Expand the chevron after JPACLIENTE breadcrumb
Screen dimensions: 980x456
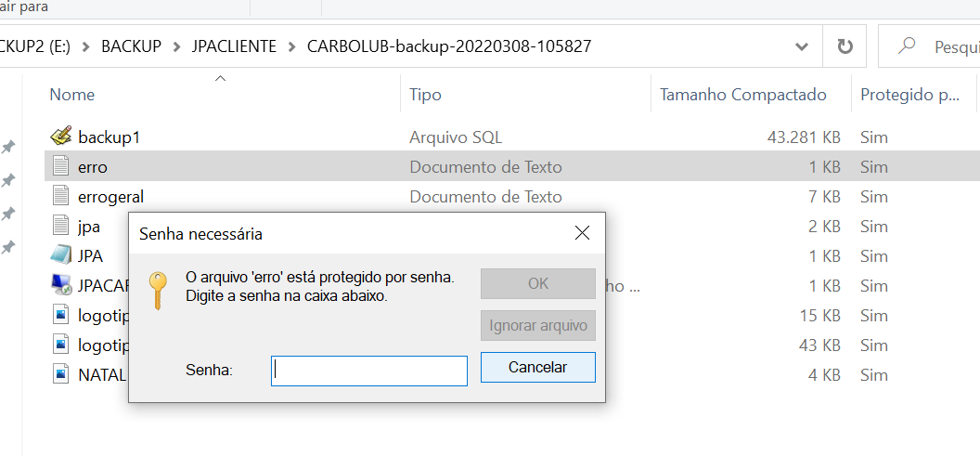point(291,46)
